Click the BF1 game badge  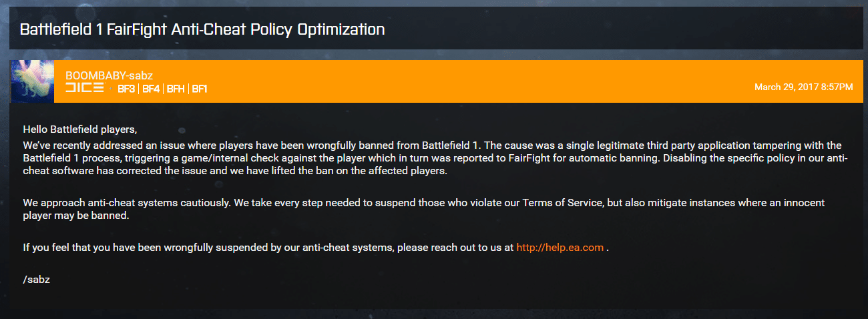click(x=200, y=89)
